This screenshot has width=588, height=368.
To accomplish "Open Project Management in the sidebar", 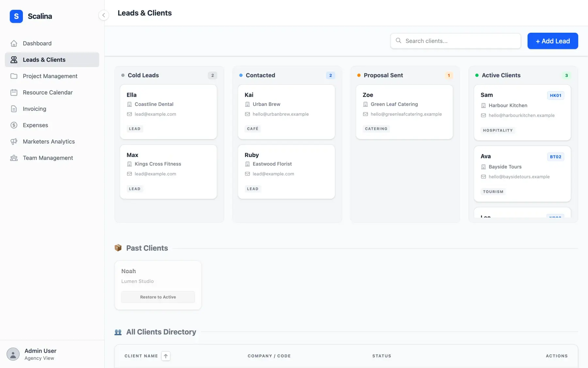I will [52, 76].
